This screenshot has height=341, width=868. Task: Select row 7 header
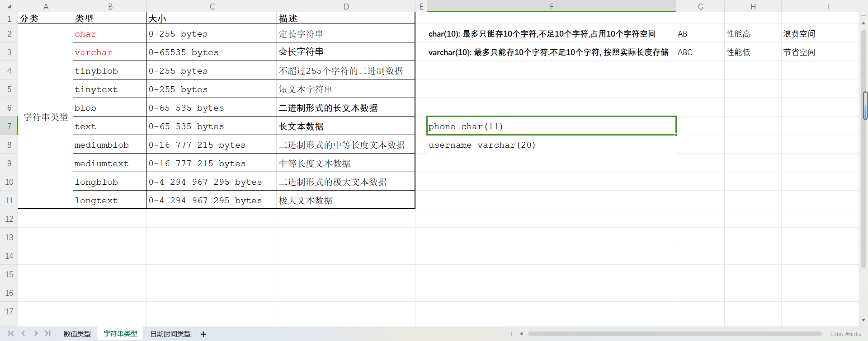(9, 126)
